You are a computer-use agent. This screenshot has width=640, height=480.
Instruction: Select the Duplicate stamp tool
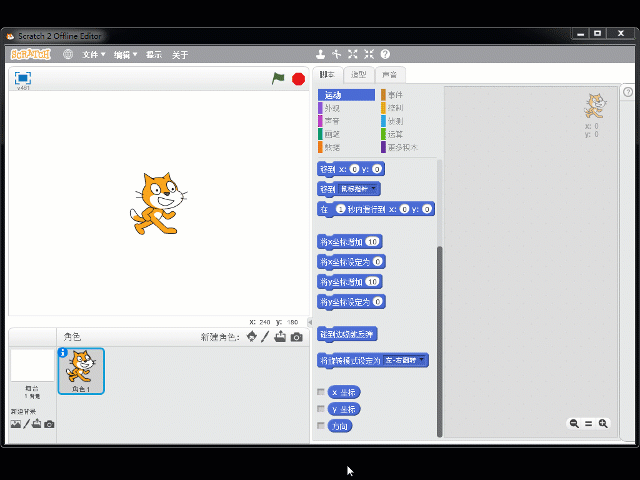[321, 54]
